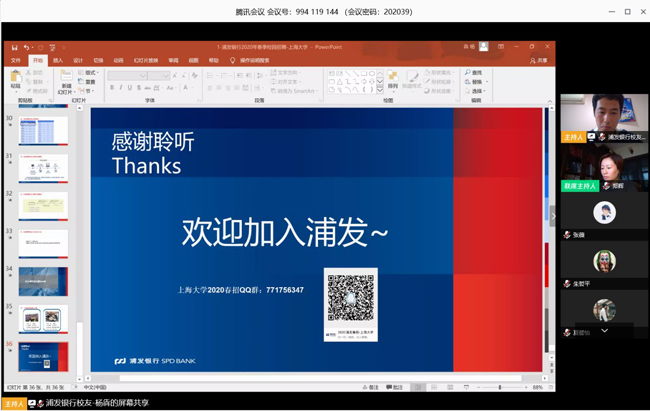Expand participant video list with bottom chevron

[604, 331]
